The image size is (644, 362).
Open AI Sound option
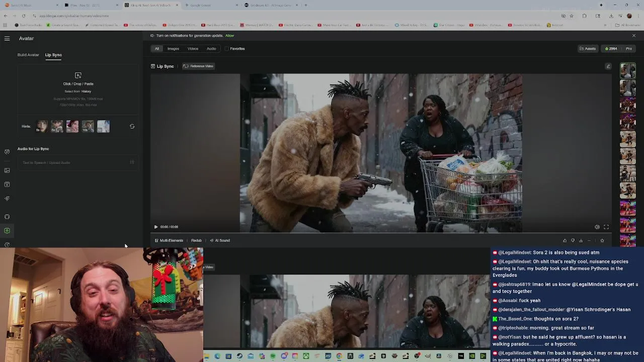coord(220,240)
